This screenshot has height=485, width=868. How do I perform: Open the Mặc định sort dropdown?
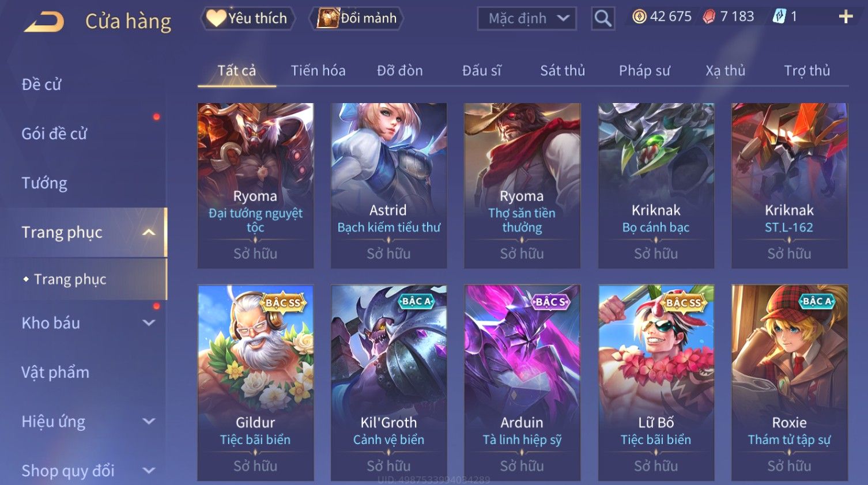click(x=527, y=18)
